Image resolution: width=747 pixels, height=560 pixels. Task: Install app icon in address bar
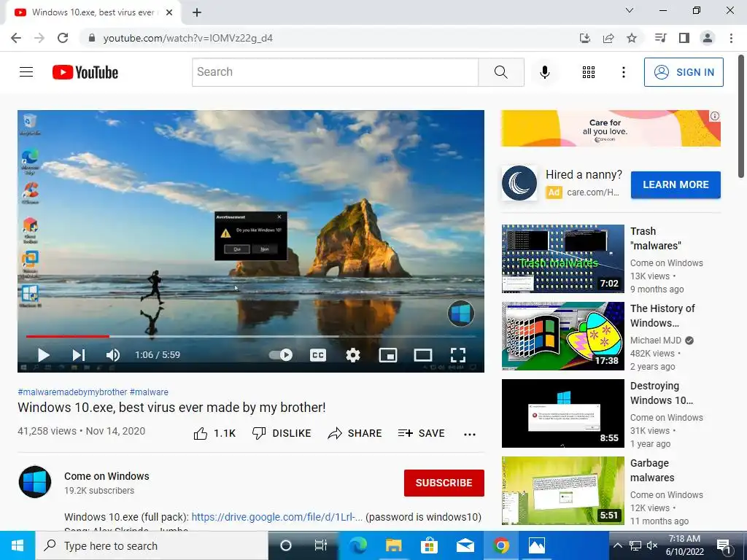coord(584,38)
